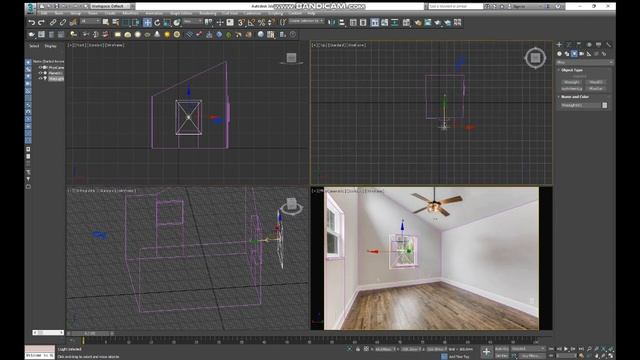Click the Undo arrow in main toolbar
Screen dimensions: 640x360
click(31, 22)
